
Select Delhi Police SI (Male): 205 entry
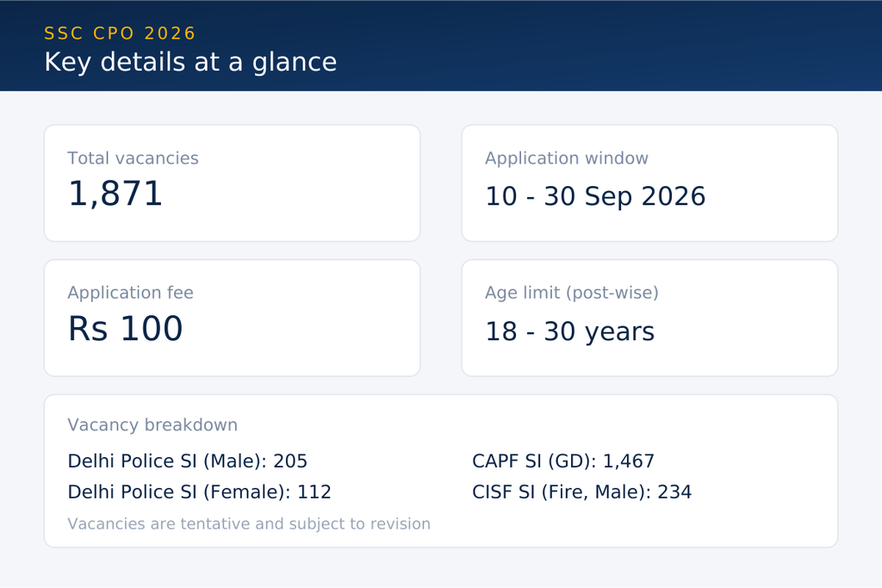pos(187,461)
